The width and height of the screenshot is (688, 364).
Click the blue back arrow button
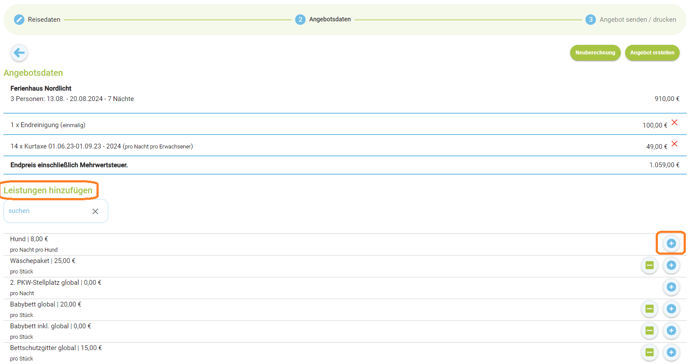pyautogui.click(x=19, y=53)
